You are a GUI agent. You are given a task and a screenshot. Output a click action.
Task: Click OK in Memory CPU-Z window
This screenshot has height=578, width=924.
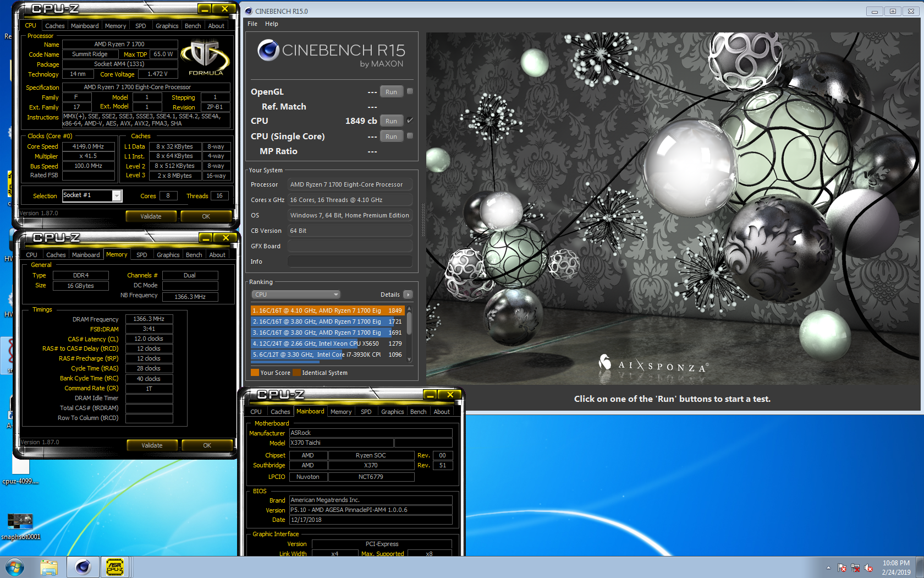coord(207,445)
